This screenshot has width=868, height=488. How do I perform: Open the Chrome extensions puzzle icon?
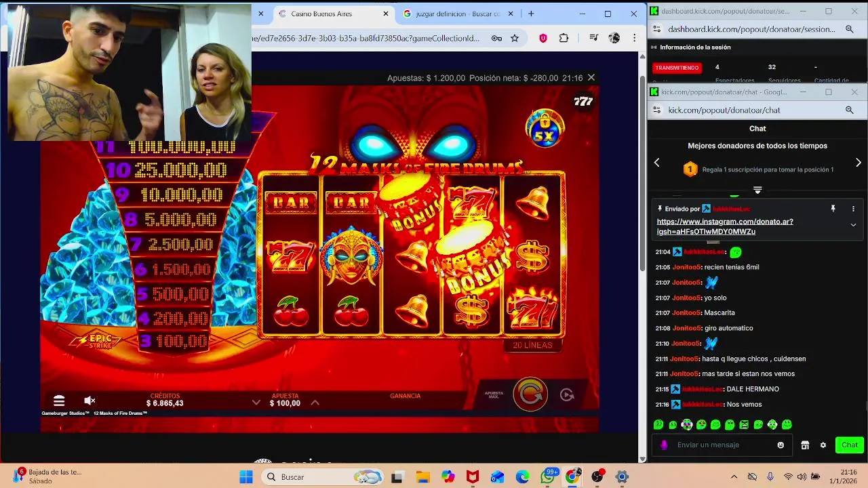pos(564,38)
